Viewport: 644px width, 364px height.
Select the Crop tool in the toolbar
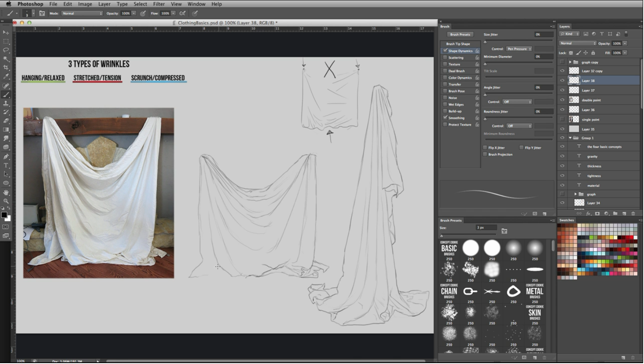tap(6, 68)
